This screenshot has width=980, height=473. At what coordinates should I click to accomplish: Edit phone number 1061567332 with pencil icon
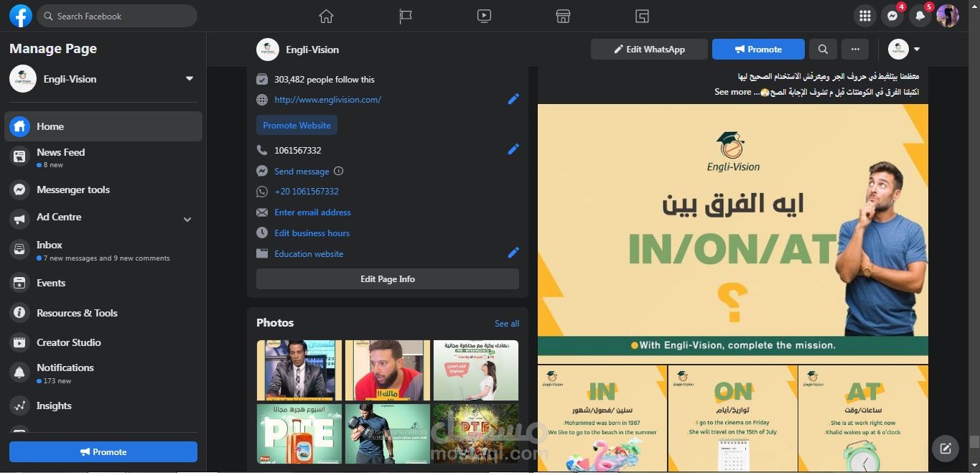[x=513, y=149]
